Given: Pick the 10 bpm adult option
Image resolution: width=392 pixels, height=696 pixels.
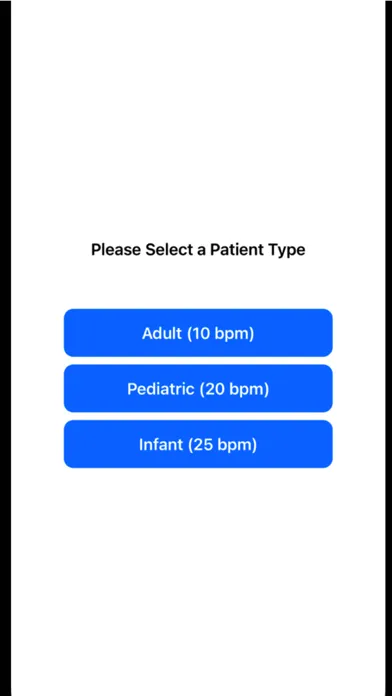Looking at the screenshot, I should coord(198,333).
